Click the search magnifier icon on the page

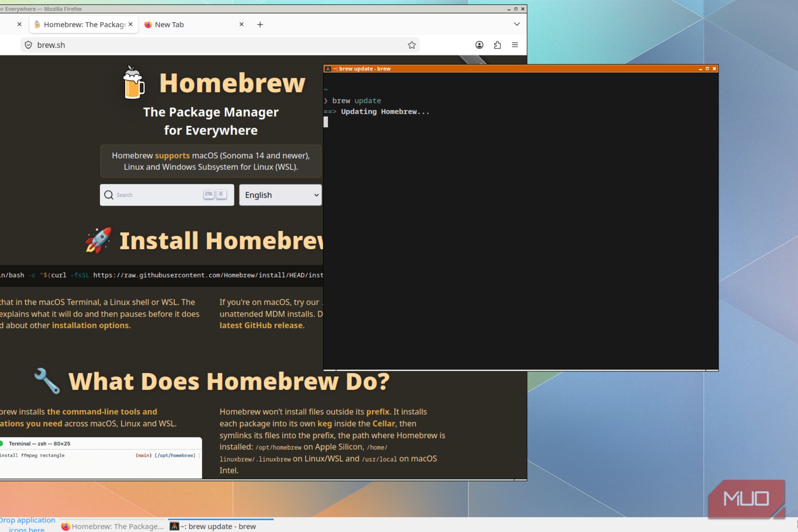click(x=109, y=195)
